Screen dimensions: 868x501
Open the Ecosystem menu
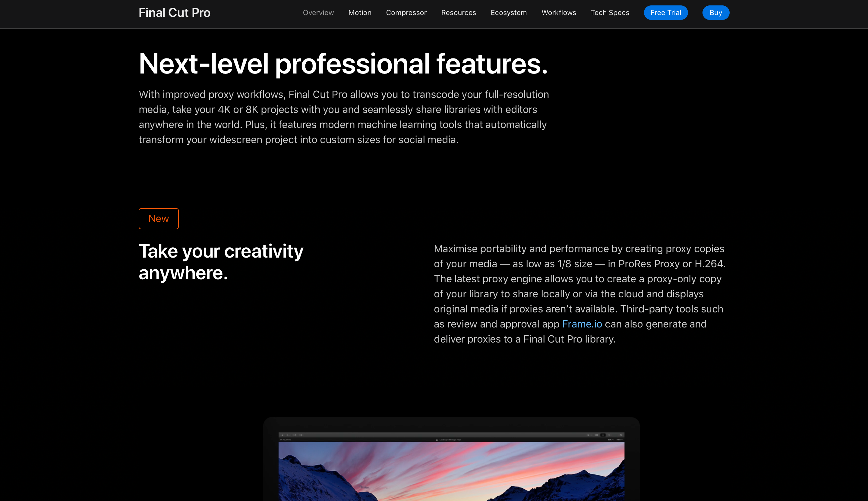coord(508,13)
